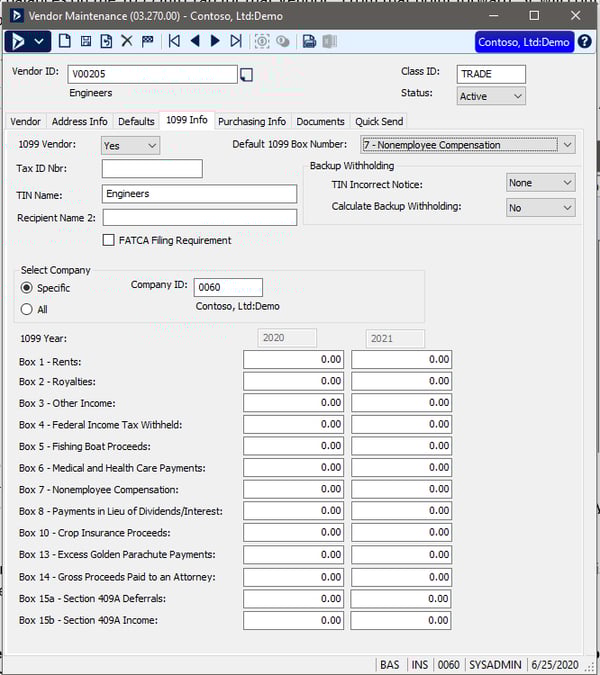This screenshot has height=675, width=600.
Task: Click the greyed-out Excel export icon
Action: 330,41
